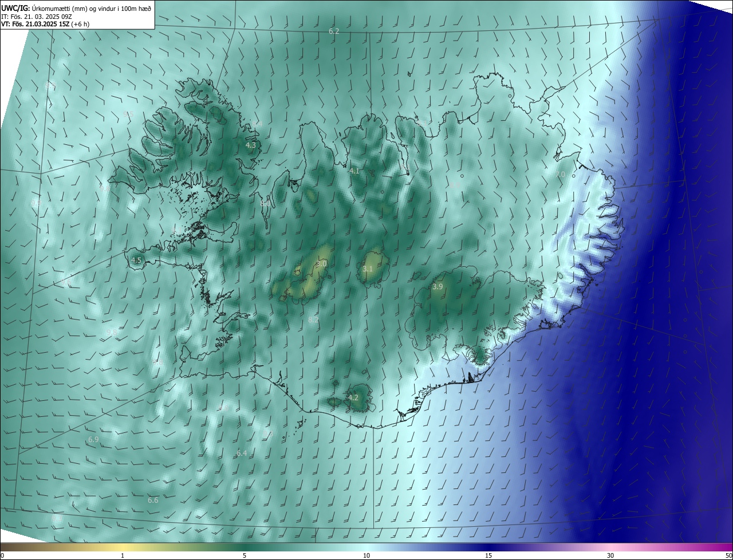Click the 8.0 value beside the narrow fjord
This screenshot has width=733, height=560.
click(266, 203)
